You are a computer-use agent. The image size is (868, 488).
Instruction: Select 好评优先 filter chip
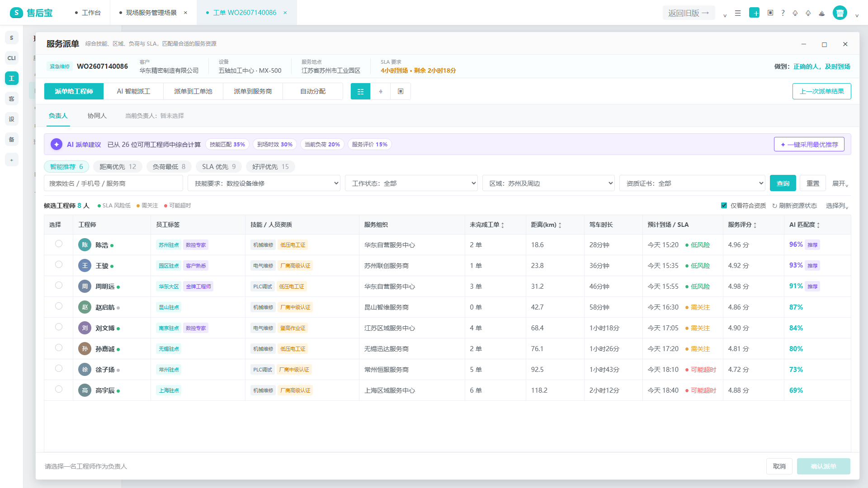coord(270,167)
